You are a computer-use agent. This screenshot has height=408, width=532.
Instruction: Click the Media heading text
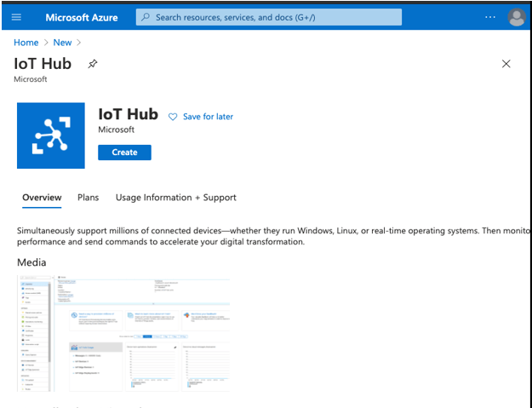point(31,262)
